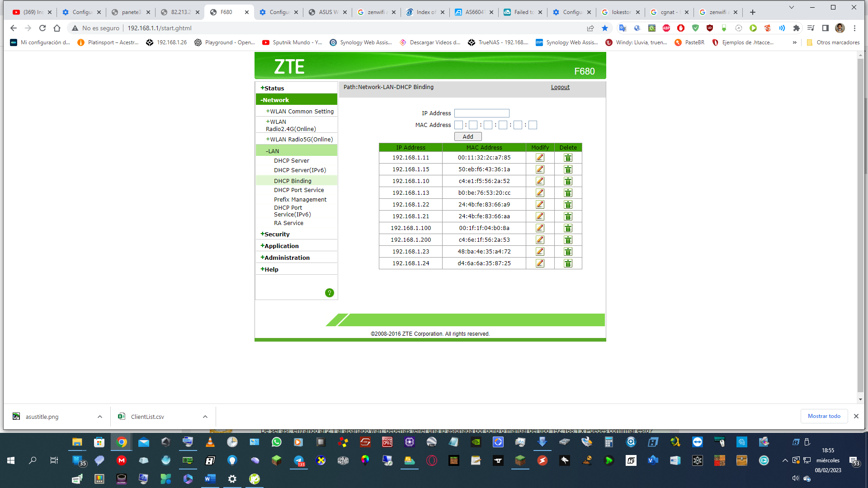Select DHCP Port Service menu item

coord(298,190)
